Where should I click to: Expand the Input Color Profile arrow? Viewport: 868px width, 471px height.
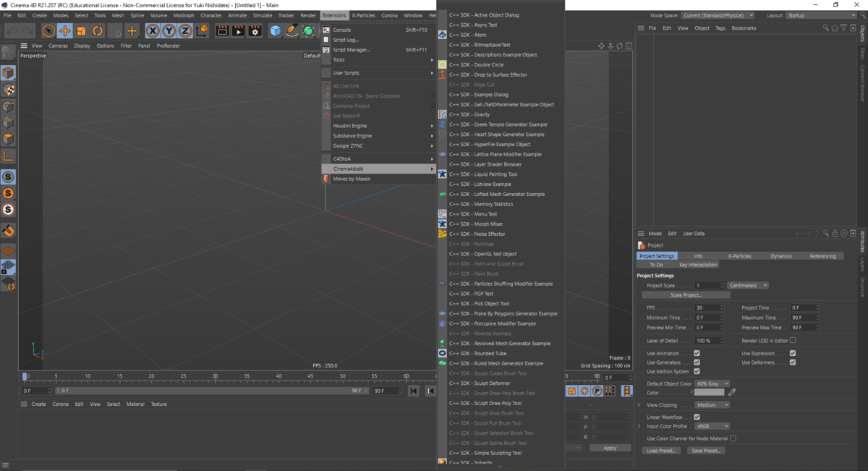click(639, 426)
